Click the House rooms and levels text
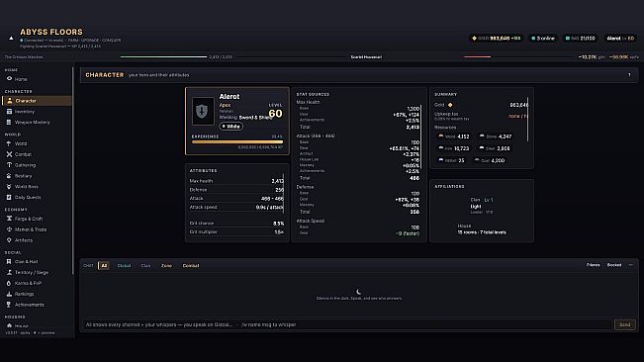Viewport: 644px width, 362px height. pos(482,232)
